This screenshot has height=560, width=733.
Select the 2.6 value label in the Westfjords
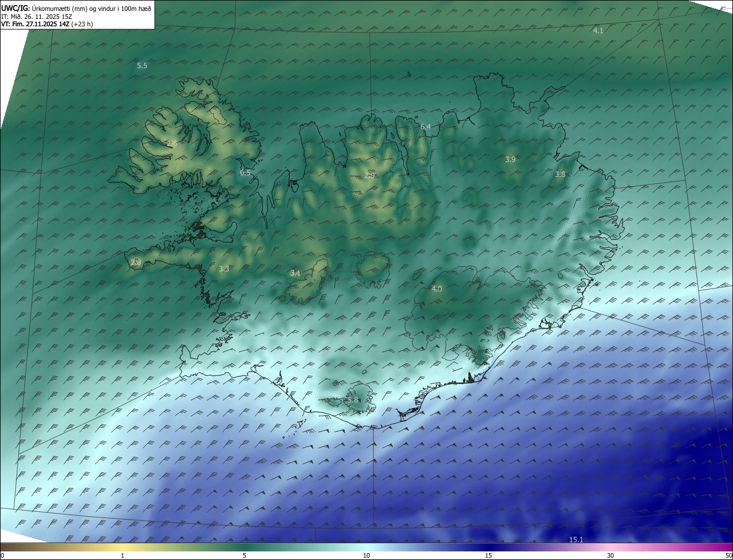tap(172, 143)
